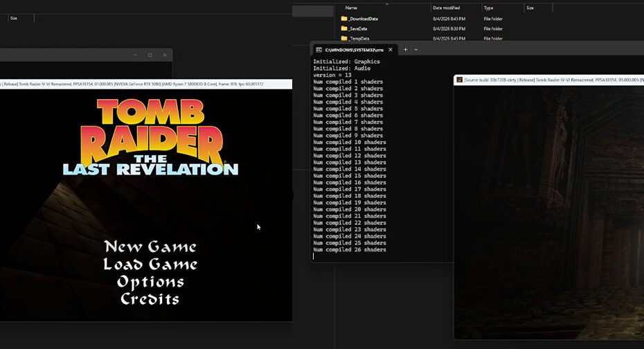This screenshot has height=349, width=644.
Task: Click "Num compiled 1 shaders" terminal line
Action: coord(348,82)
